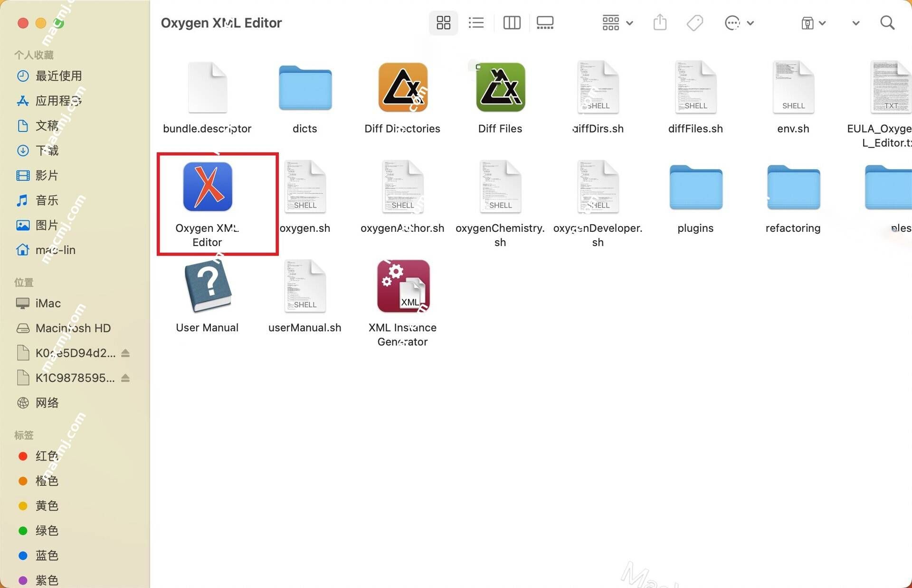This screenshot has height=588, width=912.
Task: Select the EULA text file
Action: pyautogui.click(x=891, y=87)
